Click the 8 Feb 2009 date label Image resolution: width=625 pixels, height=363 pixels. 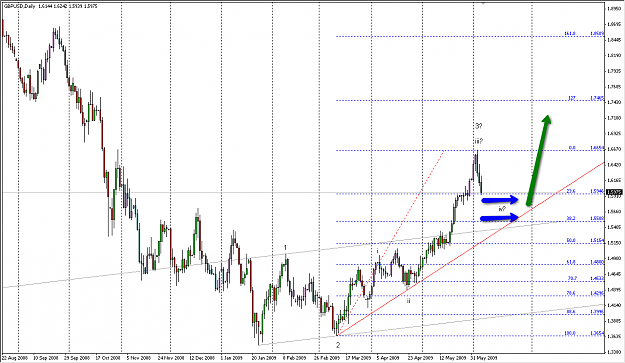[x=294, y=358]
